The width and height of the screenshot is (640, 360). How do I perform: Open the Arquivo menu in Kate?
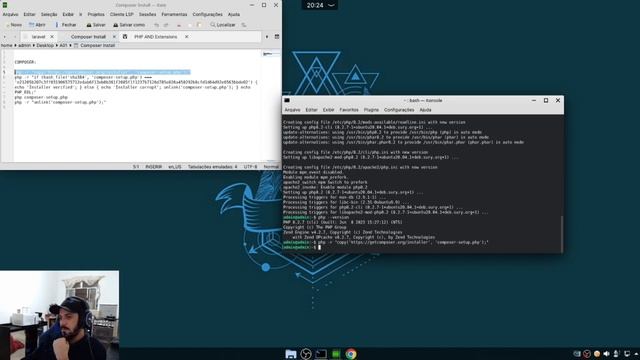(x=10, y=14)
